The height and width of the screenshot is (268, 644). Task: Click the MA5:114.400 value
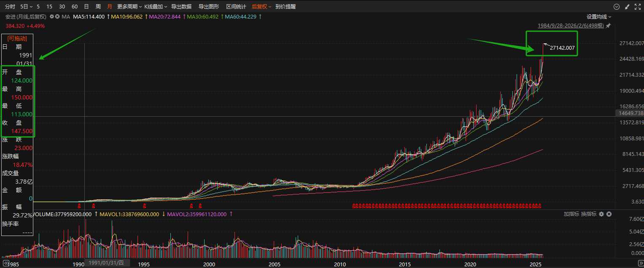89,16
